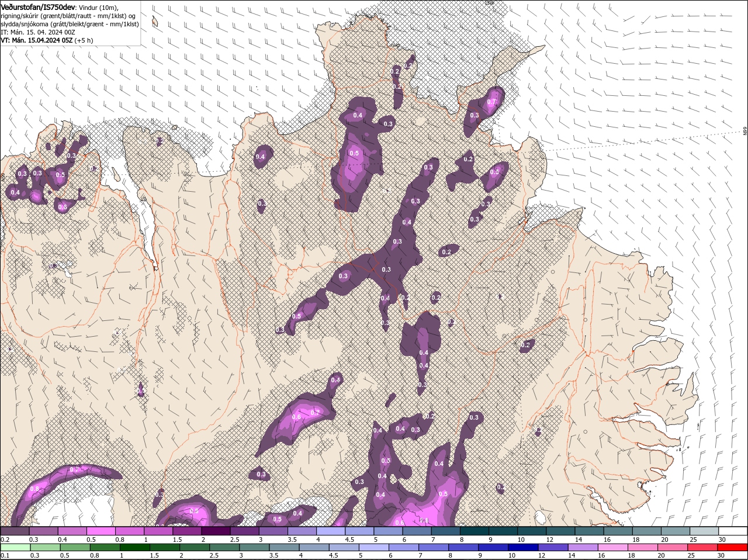The image size is (748, 560).
Task: Click the palest green swatch labeled 0.1 in rain scale
Action: point(15,548)
